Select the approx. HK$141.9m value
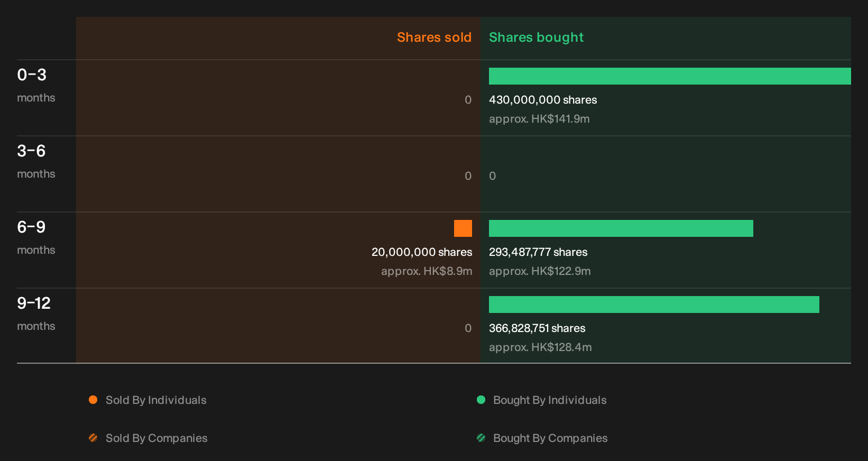This screenshot has height=461, width=868. [539, 119]
